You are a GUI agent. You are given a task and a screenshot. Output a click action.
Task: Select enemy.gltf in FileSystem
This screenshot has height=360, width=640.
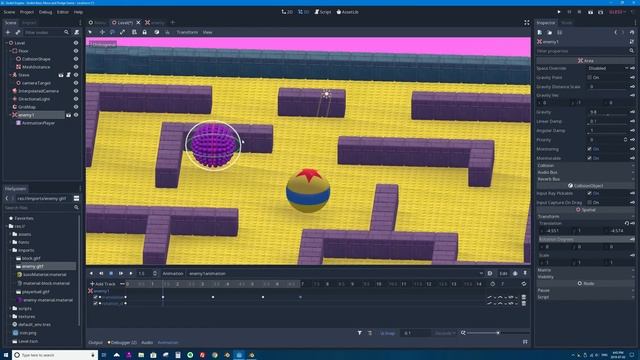click(32, 267)
